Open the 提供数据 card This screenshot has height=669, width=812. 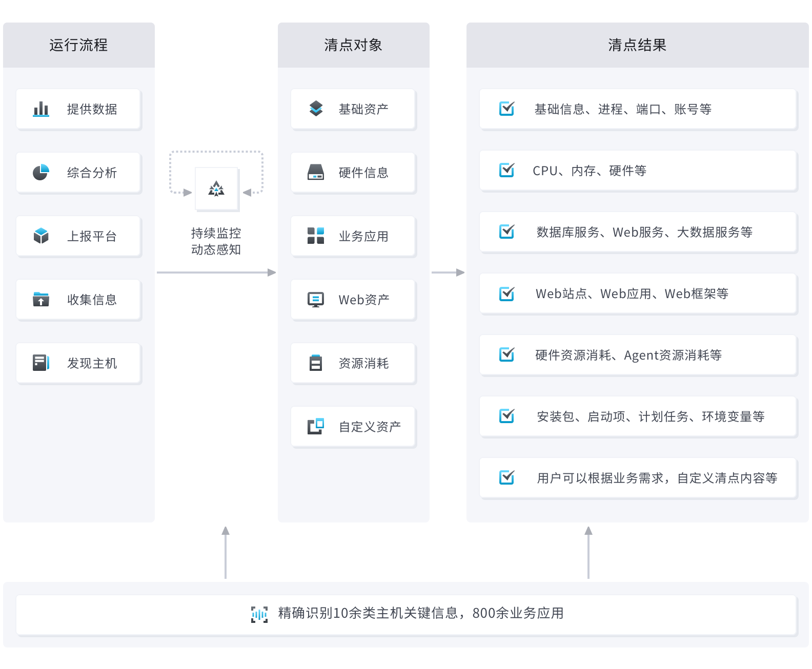(78, 109)
